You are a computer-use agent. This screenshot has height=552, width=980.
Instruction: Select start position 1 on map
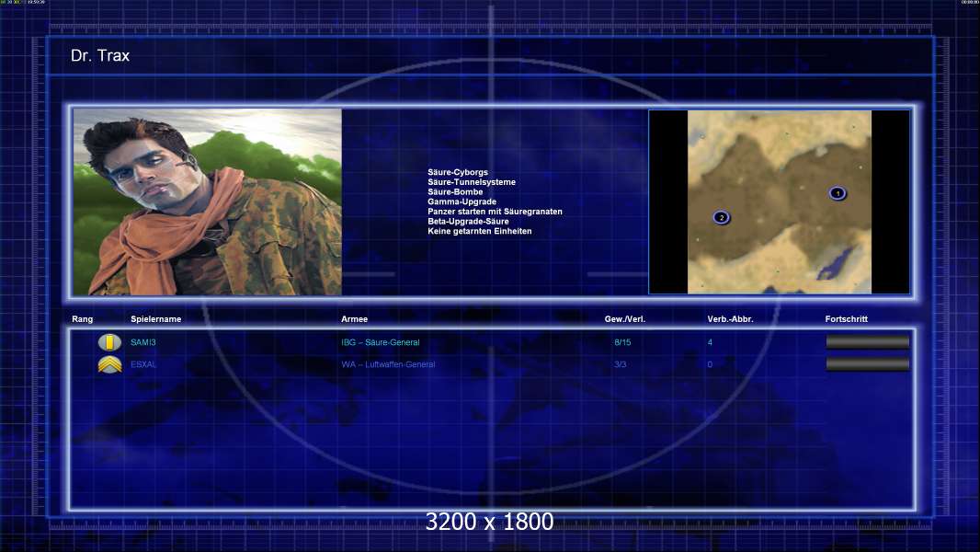click(838, 193)
